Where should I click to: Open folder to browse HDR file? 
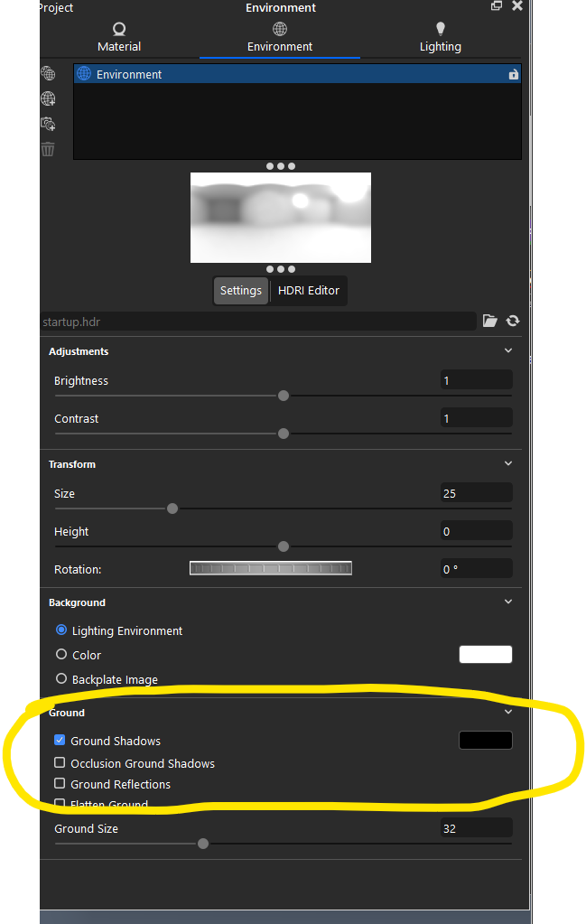[490, 321]
